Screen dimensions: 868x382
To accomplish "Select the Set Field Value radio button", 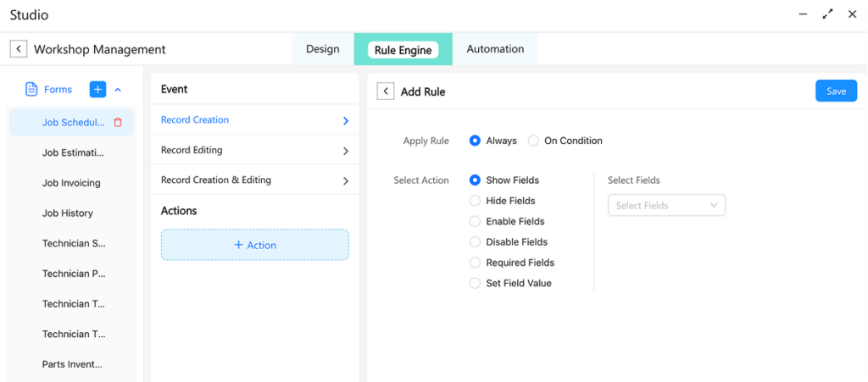I will point(475,284).
